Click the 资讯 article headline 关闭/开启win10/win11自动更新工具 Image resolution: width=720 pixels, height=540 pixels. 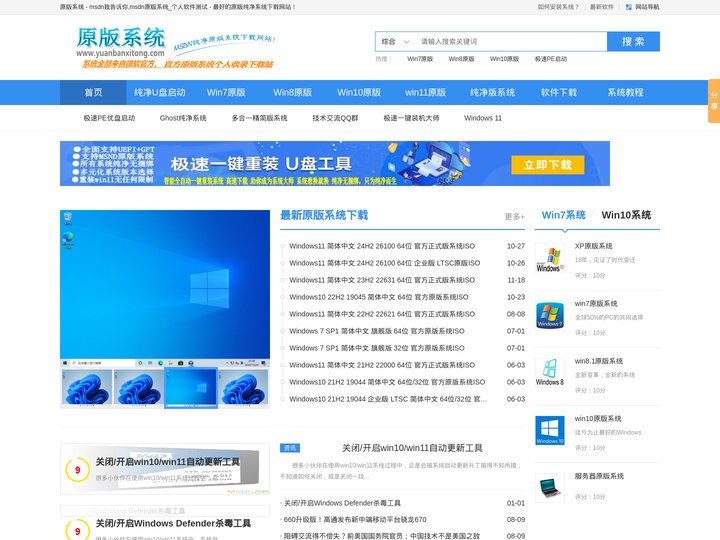tap(412, 448)
